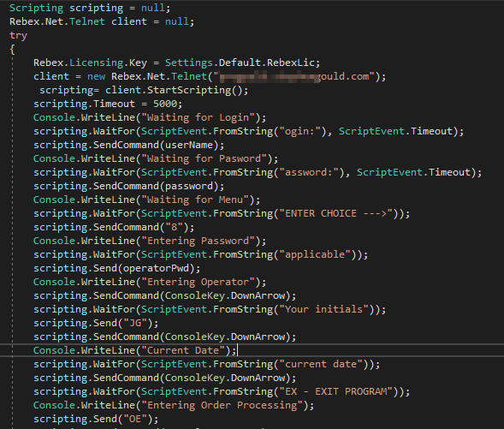Click "Waiting for Login" string

pos(199,117)
